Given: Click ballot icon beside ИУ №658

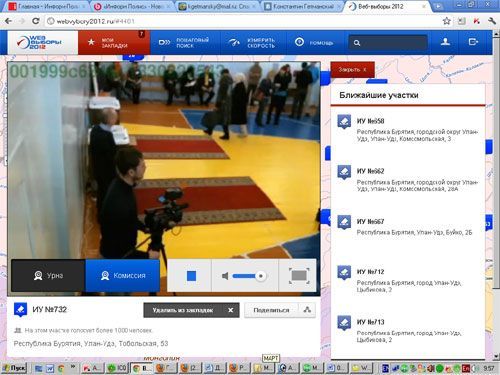Looking at the screenshot, I should [344, 121].
